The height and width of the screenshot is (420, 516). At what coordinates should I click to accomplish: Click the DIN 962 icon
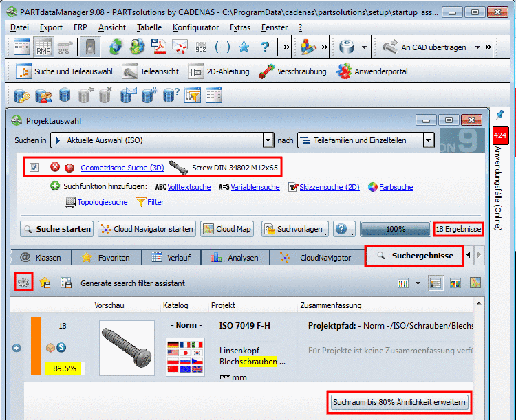[201, 47]
